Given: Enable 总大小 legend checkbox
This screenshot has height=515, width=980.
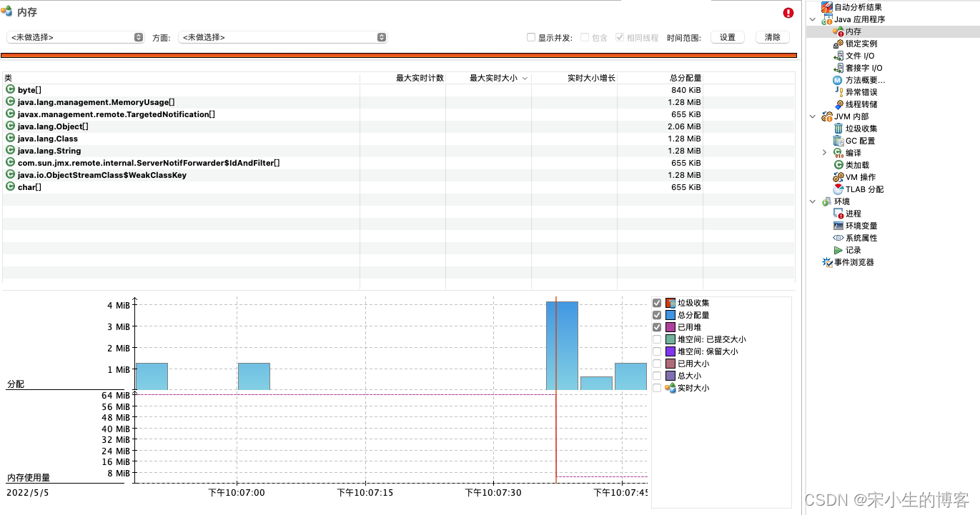Looking at the screenshot, I should 658,376.
